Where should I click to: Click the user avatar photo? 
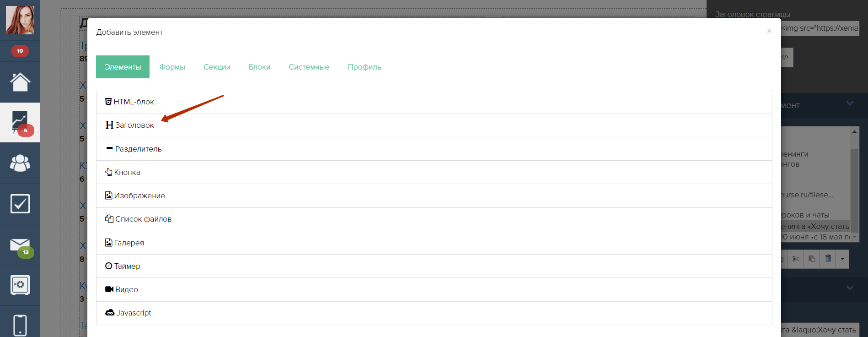pos(20,20)
